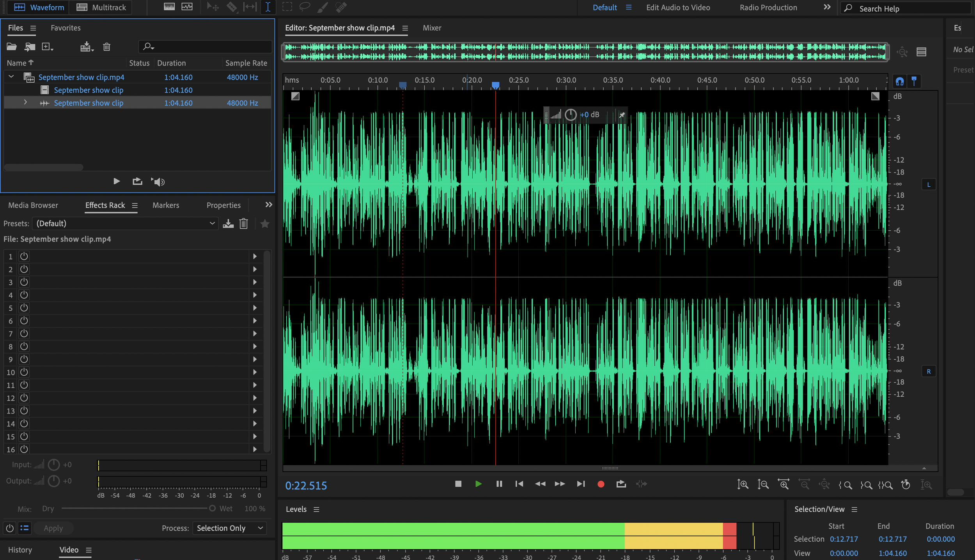The image size is (975, 560).
Task: Switch to Multitrack view
Action: [101, 7]
